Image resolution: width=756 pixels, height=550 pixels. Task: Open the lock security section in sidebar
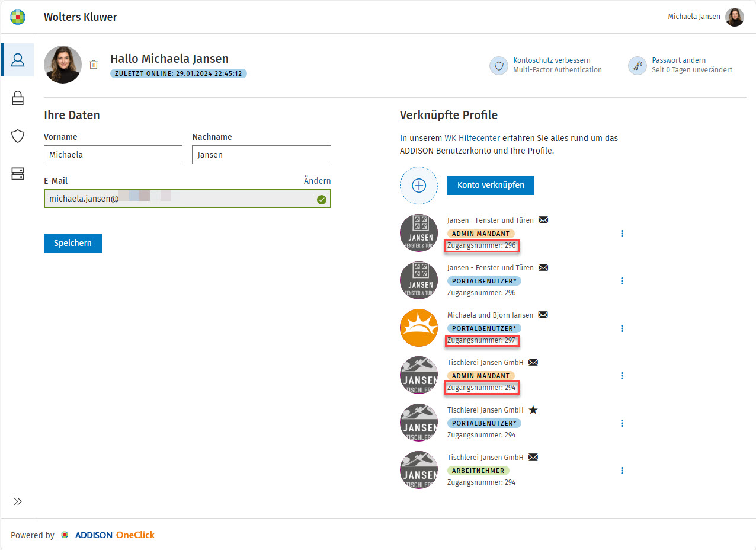point(18,98)
